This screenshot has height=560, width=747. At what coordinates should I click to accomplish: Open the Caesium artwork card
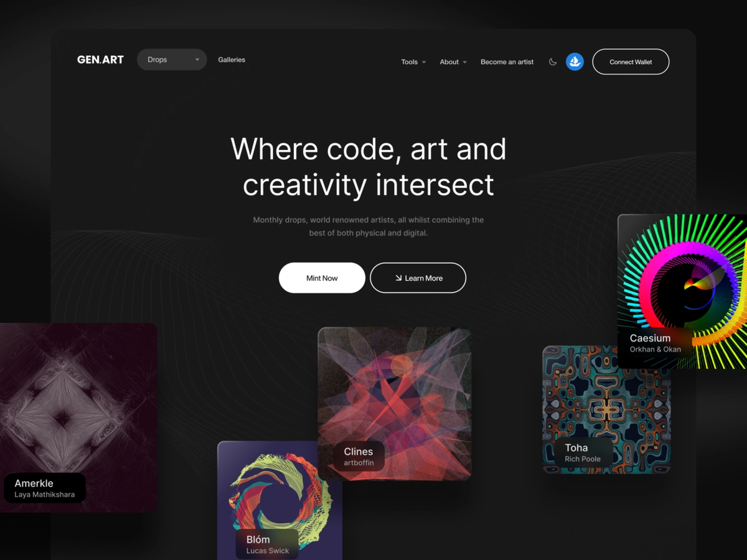coord(682,291)
